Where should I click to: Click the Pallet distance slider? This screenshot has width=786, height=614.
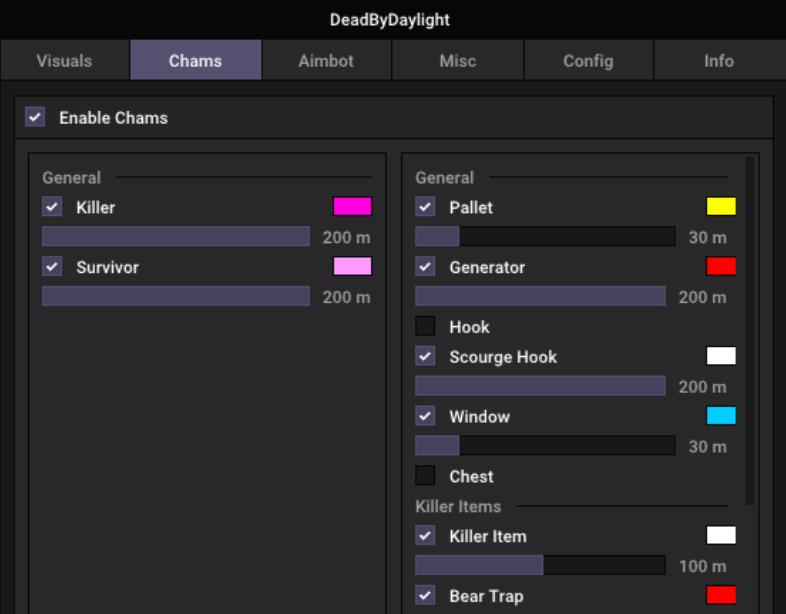(545, 237)
